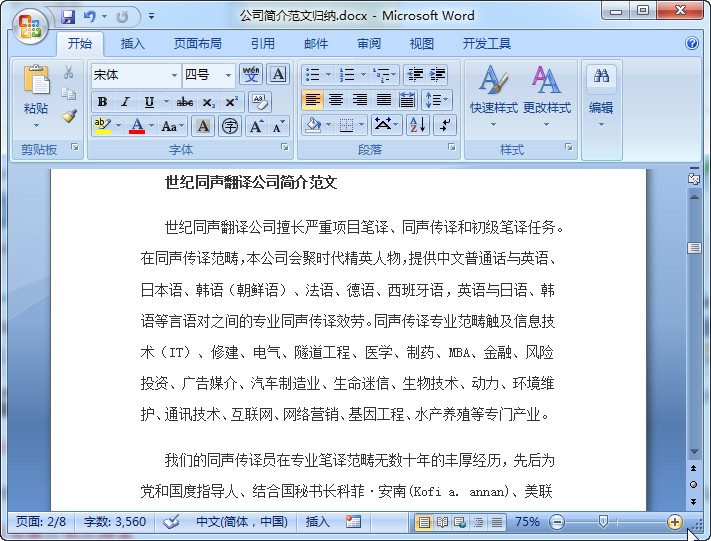Screen dimensions: 711x541
Task: Clear formatting with eraser icon
Action: click(260, 102)
